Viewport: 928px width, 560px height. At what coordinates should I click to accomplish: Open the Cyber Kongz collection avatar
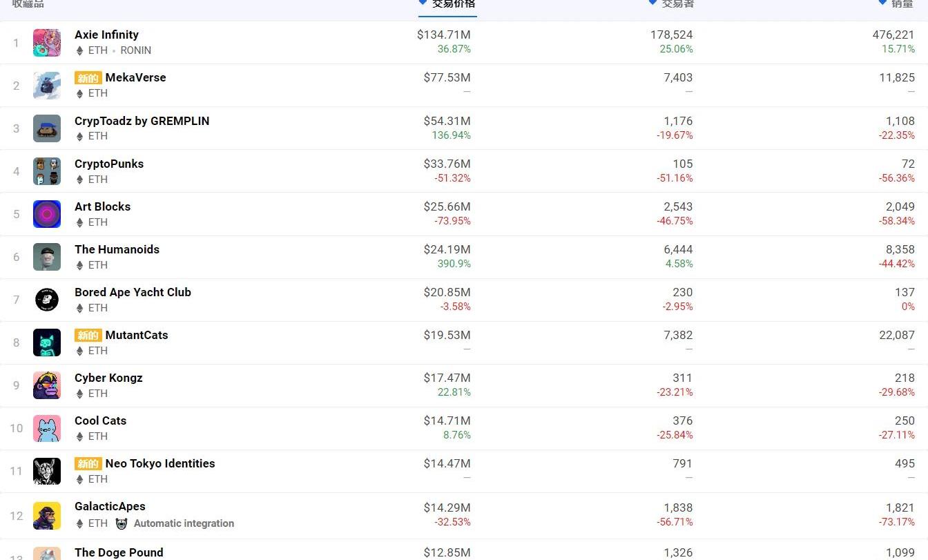[x=47, y=385]
